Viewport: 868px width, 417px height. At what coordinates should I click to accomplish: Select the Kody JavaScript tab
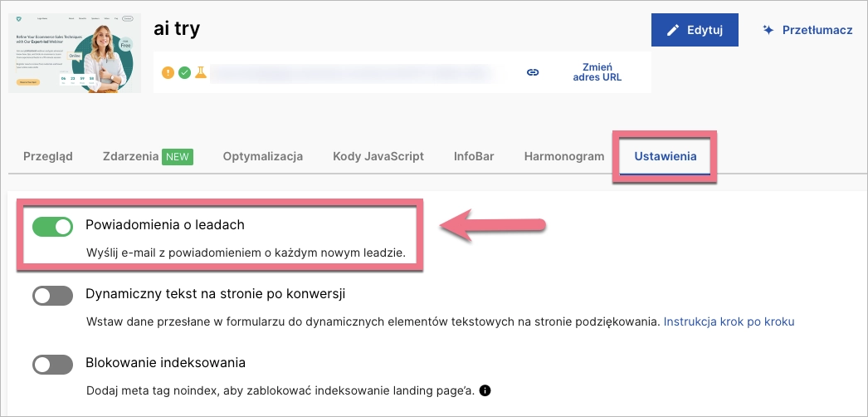coord(378,156)
